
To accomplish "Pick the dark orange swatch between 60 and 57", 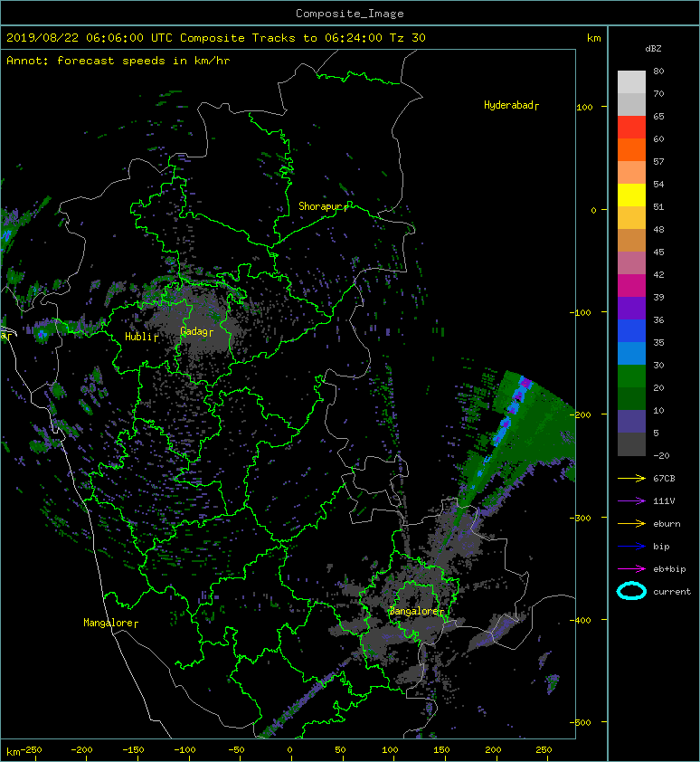I will point(631,149).
